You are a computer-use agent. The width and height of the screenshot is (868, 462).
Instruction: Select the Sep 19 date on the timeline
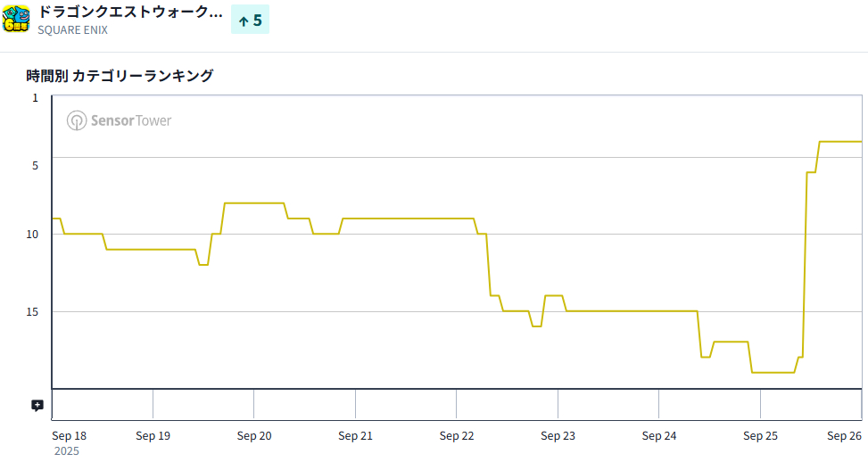(153, 436)
